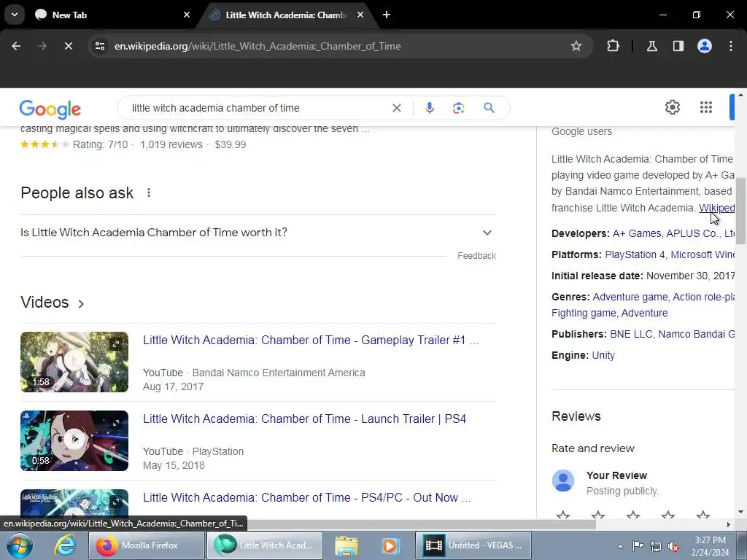
Task: Expand 'Is Little Witch Academia... worth it?' question
Action: click(x=258, y=233)
